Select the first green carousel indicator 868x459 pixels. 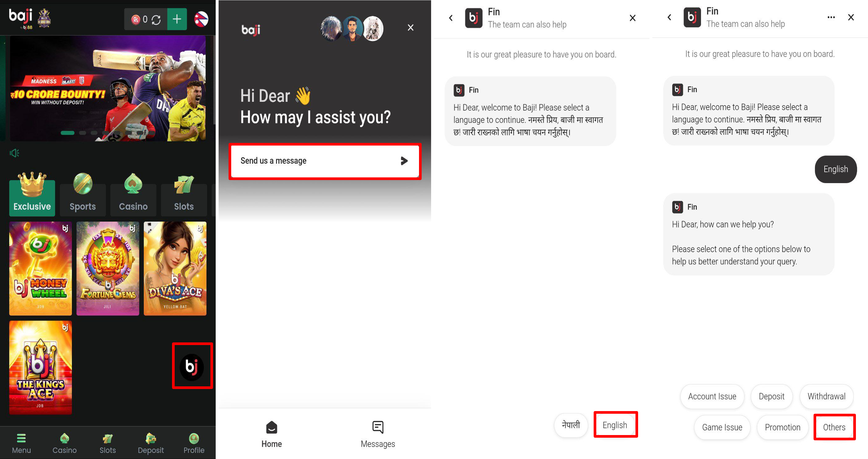pos(67,133)
